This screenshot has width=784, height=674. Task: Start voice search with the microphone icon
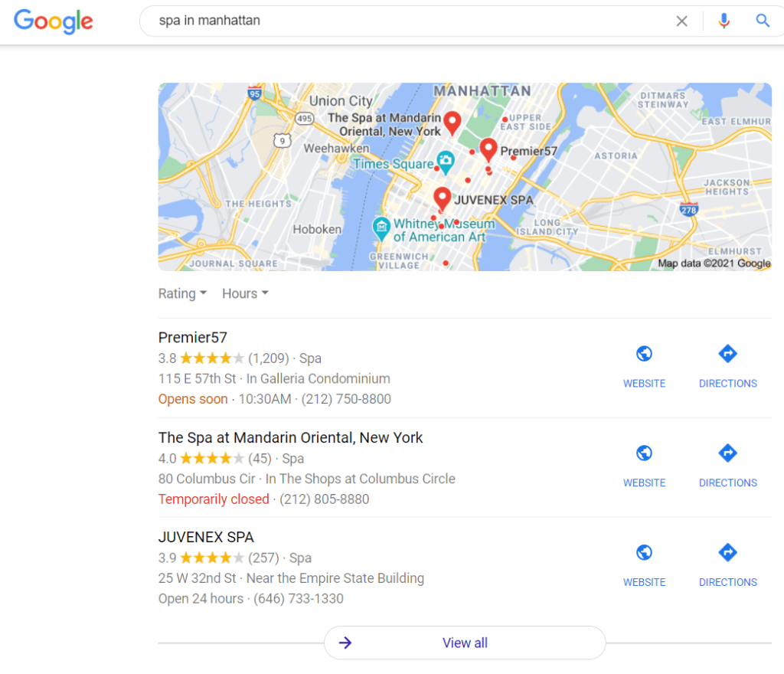pyautogui.click(x=724, y=21)
